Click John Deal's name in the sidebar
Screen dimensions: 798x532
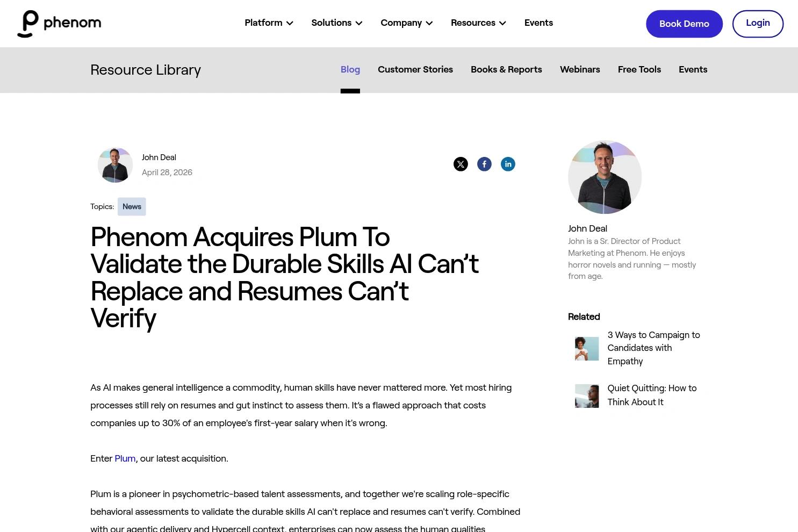point(587,228)
